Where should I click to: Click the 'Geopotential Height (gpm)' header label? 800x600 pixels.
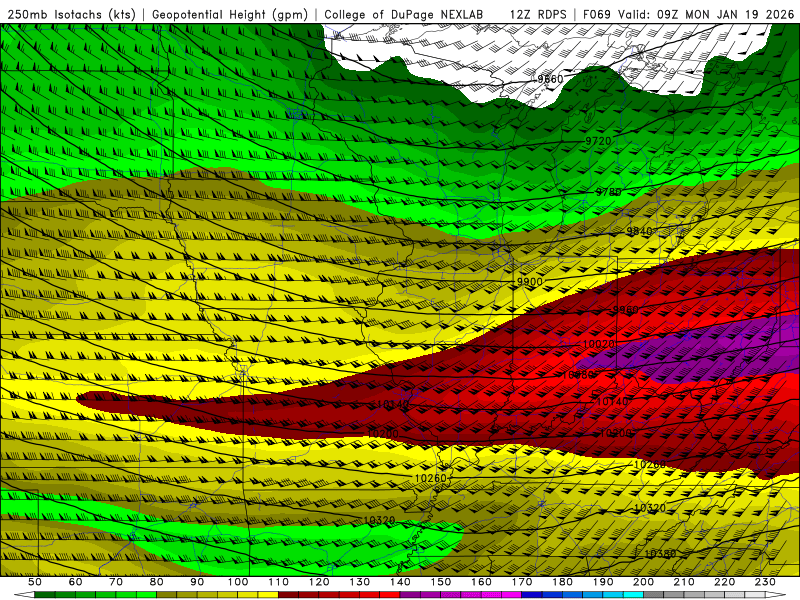tap(230, 15)
